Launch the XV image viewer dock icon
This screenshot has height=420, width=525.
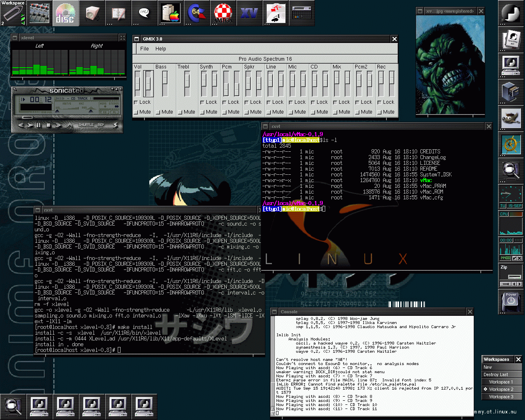click(249, 13)
